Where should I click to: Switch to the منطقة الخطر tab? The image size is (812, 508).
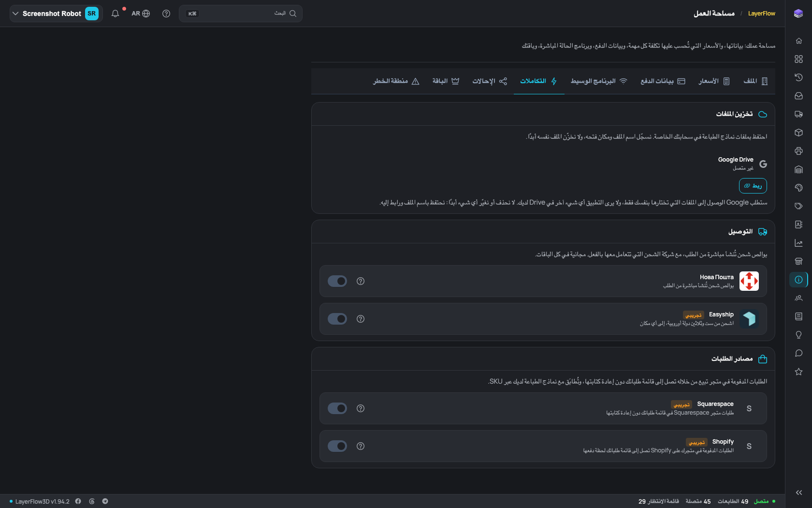click(396, 81)
